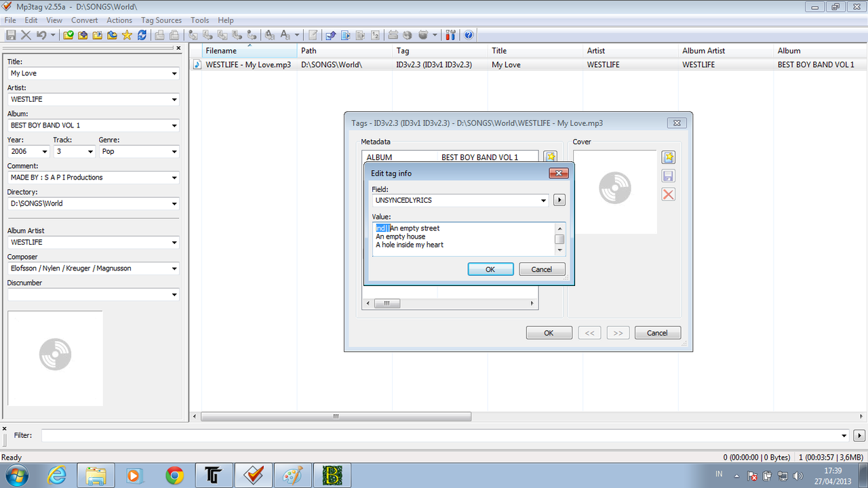Image resolution: width=868 pixels, height=488 pixels.
Task: Open Options via the tools icon
Action: click(450, 35)
